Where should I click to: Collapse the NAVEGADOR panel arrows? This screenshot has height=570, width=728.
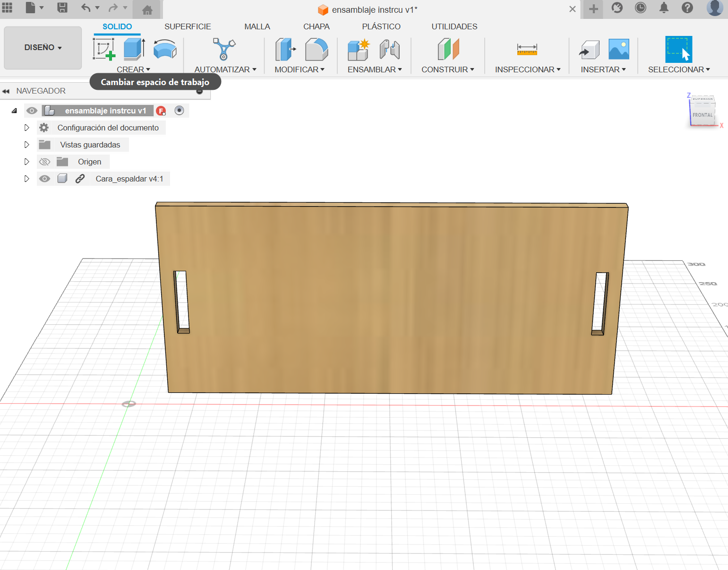(x=6, y=91)
